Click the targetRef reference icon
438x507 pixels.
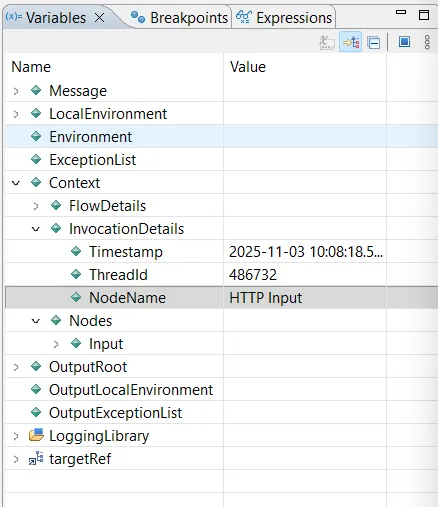point(36,458)
